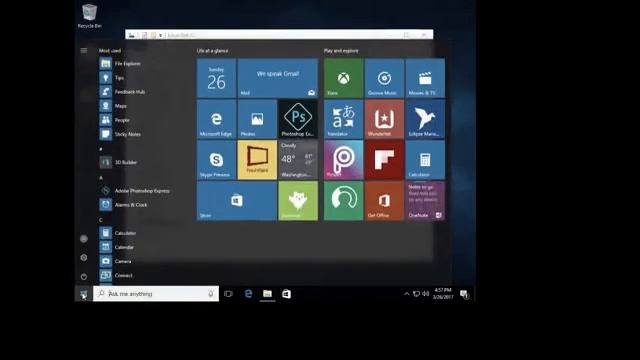
Task: Launch the Photoshop Express tile
Action: (298, 119)
